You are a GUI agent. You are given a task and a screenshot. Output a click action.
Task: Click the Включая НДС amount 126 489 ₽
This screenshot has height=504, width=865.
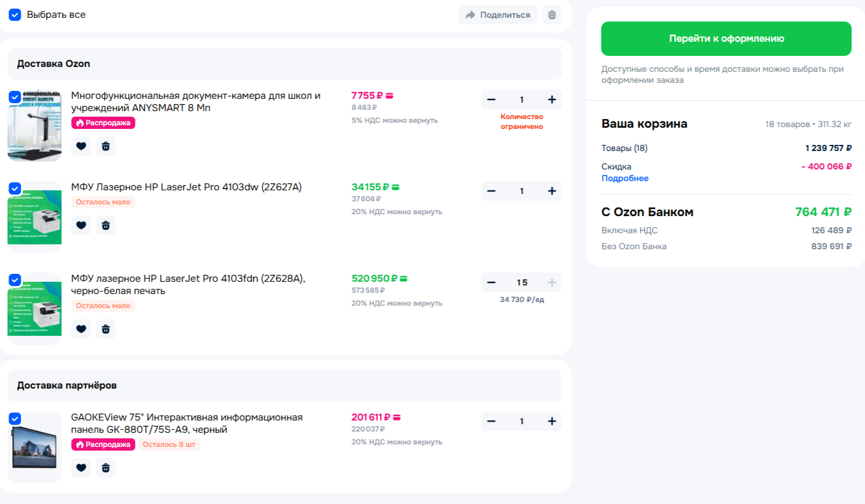pyautogui.click(x=832, y=231)
